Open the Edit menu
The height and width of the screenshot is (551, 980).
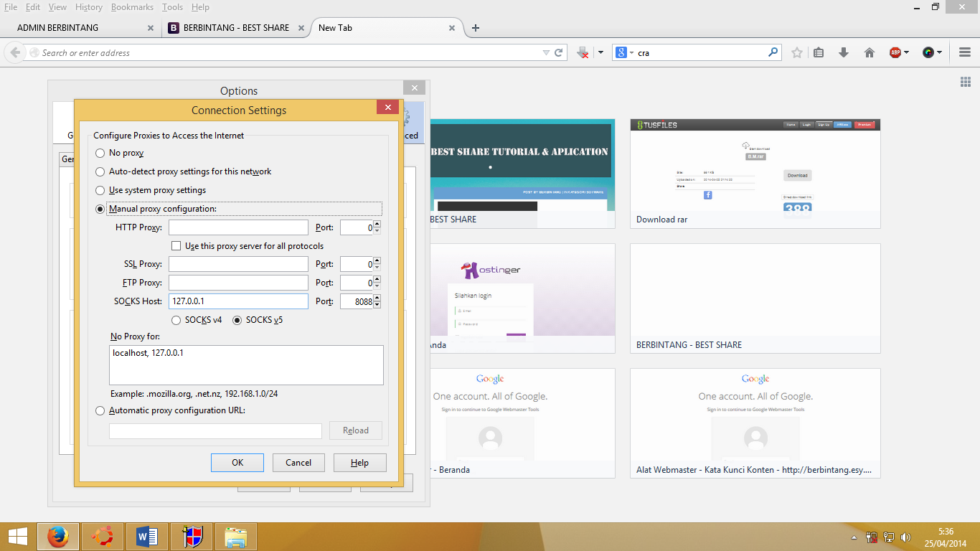pos(33,7)
